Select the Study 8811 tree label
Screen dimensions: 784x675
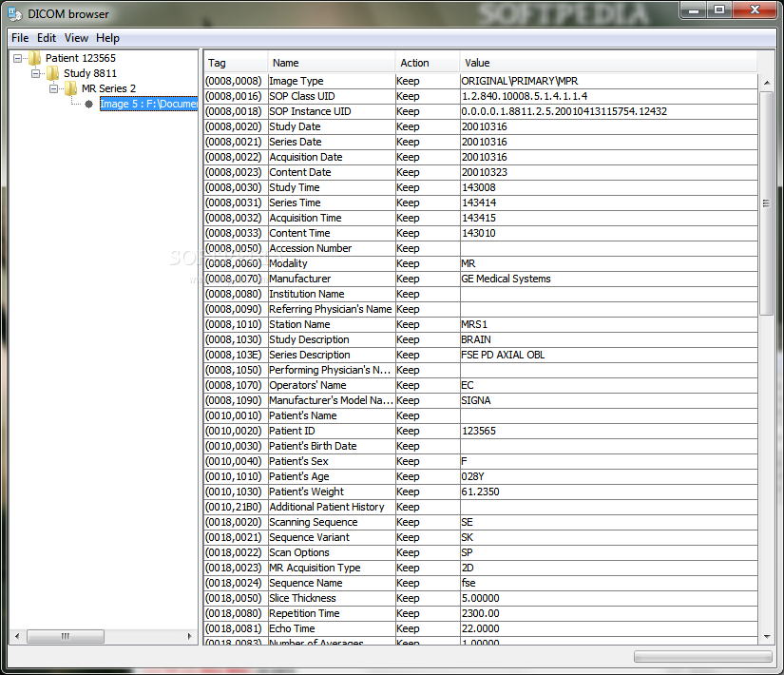(90, 73)
